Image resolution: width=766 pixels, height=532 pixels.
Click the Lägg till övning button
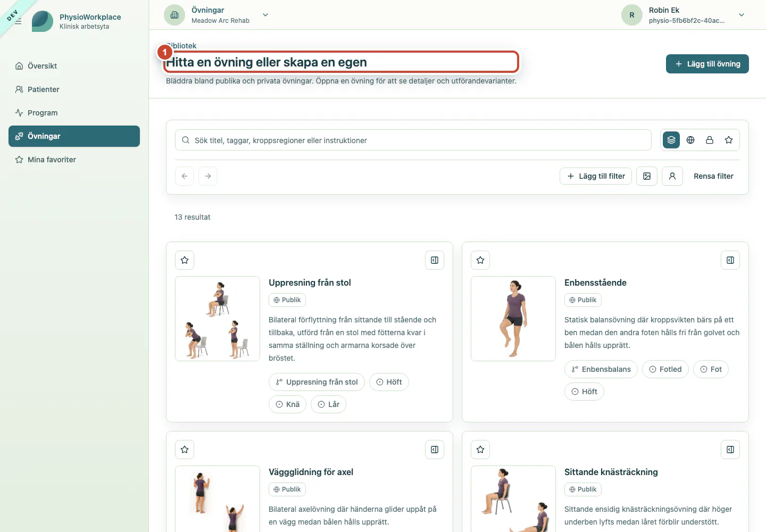(707, 64)
